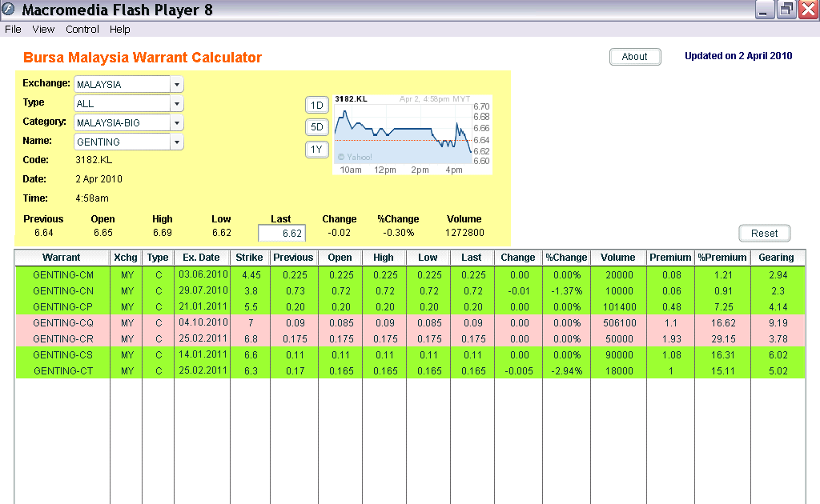
Task: Click the stock volume 1272800
Action: pos(464,233)
